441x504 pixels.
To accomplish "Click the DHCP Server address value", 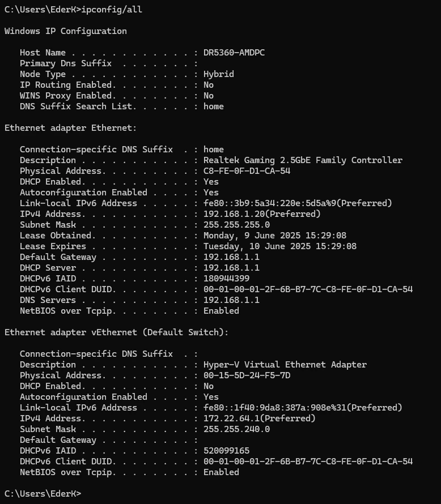I will (232, 267).
